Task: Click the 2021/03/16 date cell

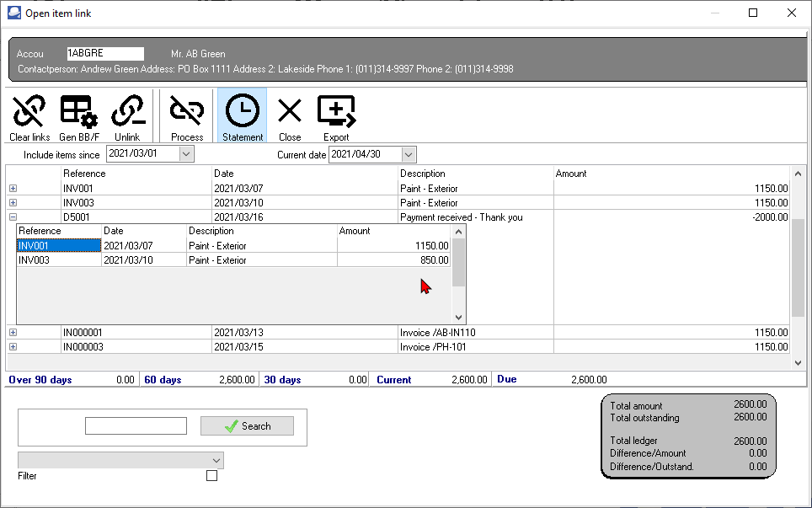Action: (305, 217)
